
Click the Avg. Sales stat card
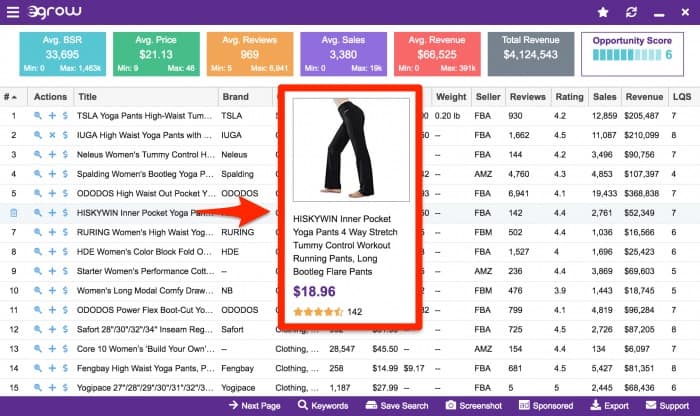[343, 54]
